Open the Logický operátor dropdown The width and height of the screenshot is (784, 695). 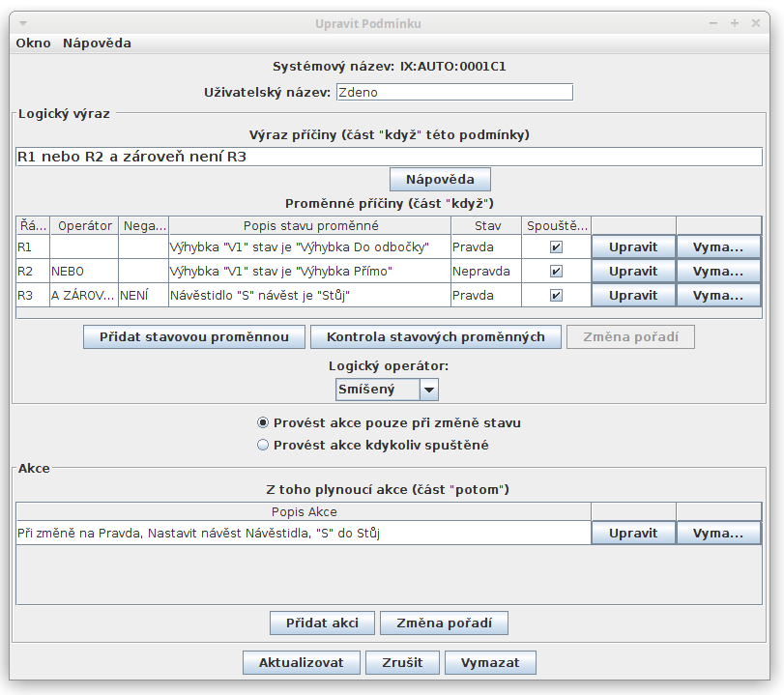pyautogui.click(x=429, y=390)
